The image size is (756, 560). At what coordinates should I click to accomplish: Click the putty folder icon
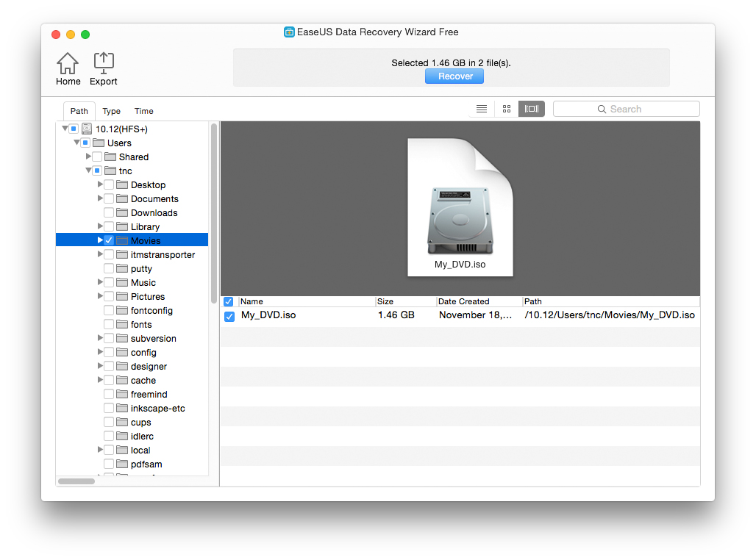point(122,268)
